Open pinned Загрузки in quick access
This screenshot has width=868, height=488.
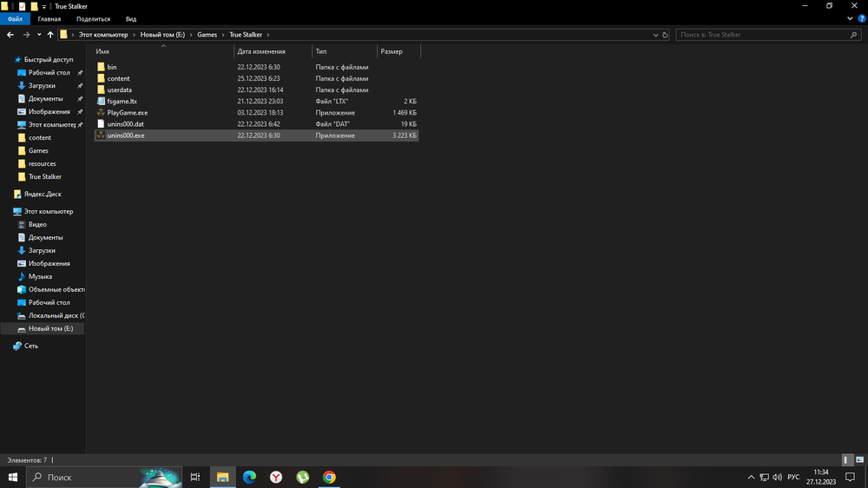[42, 86]
